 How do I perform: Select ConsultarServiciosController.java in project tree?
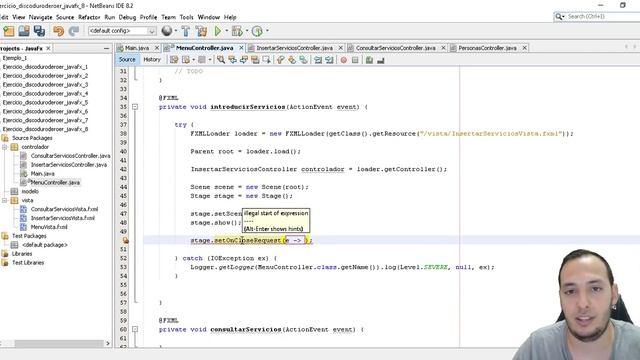point(70,156)
